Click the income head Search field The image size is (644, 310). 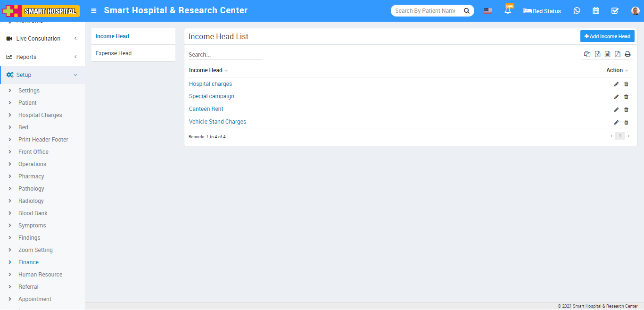coord(225,55)
